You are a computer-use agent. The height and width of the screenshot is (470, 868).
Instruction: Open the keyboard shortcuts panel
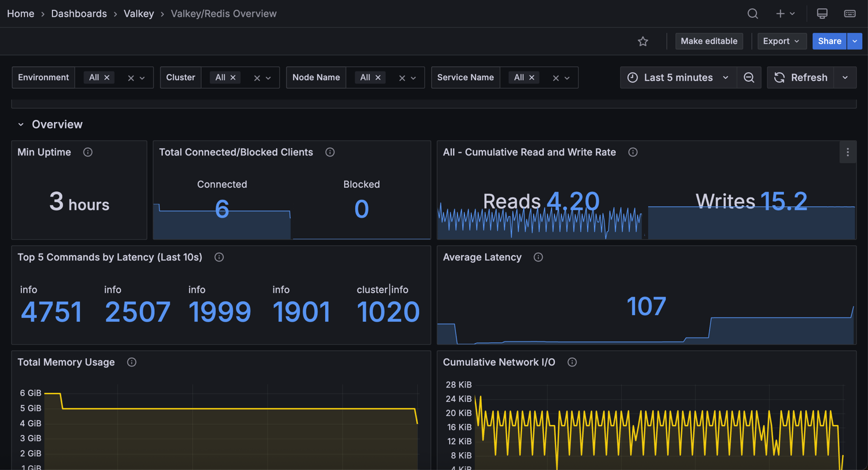850,13
